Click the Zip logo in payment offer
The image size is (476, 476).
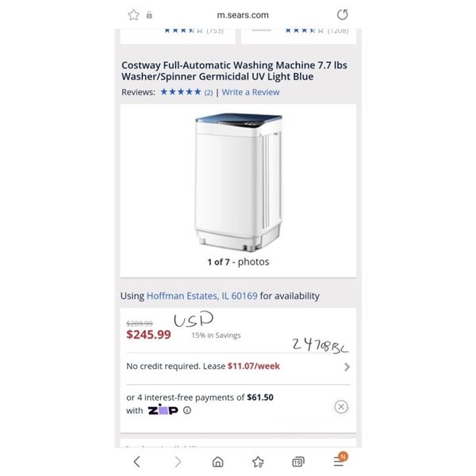(163, 410)
